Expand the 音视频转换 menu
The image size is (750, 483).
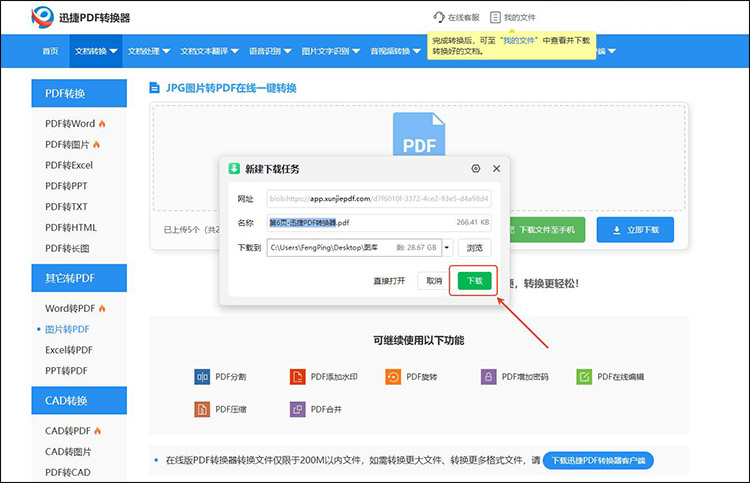[396, 51]
